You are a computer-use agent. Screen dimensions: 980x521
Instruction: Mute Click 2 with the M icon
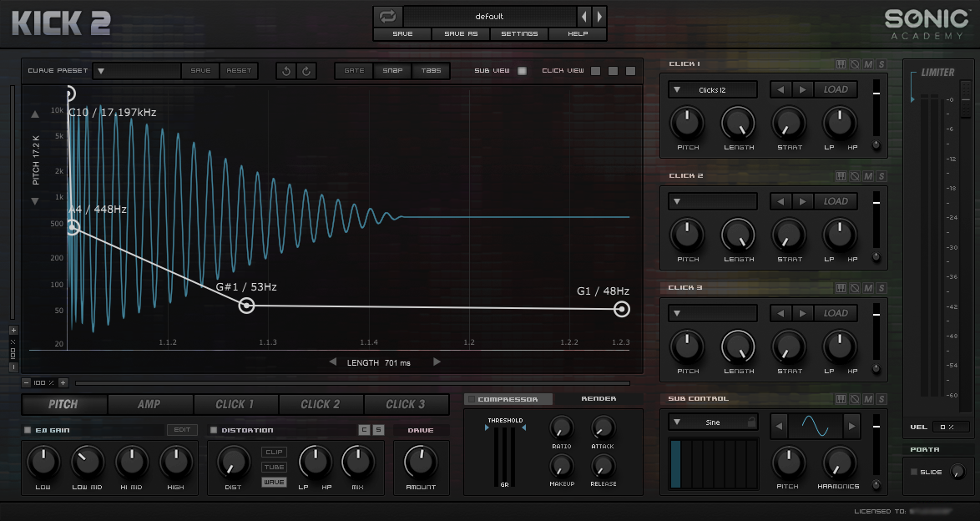coord(868,176)
